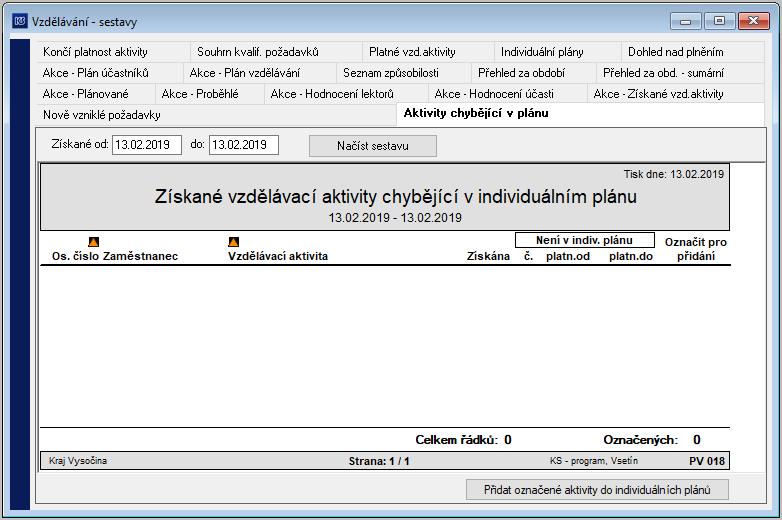This screenshot has height=520, width=782.
Task: Click Strana: 1 / 1 page indicator
Action: coord(379,461)
